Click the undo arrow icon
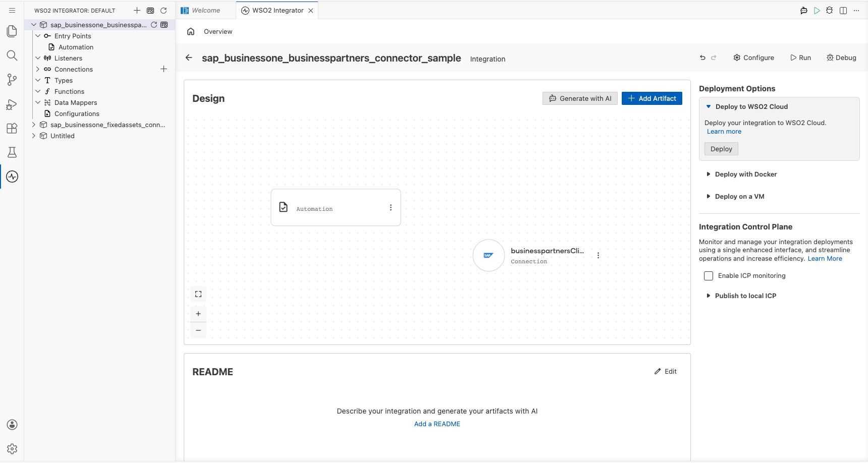The height and width of the screenshot is (463, 868). 702,57
